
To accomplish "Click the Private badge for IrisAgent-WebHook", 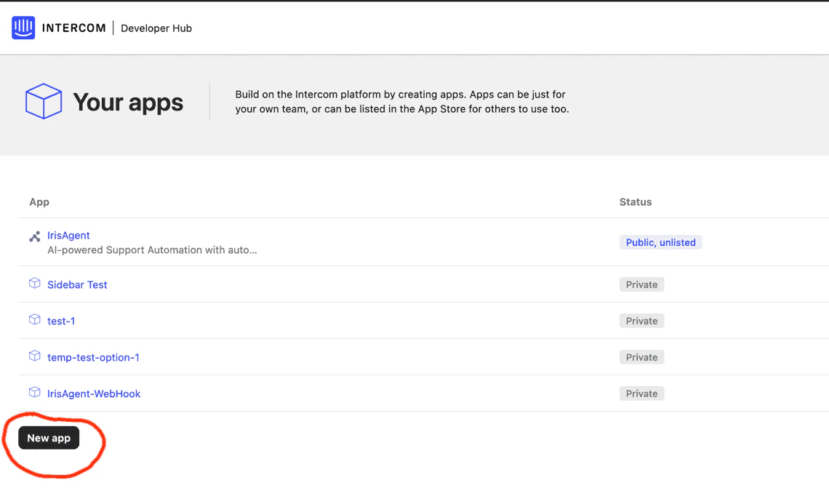I will pyautogui.click(x=642, y=393).
